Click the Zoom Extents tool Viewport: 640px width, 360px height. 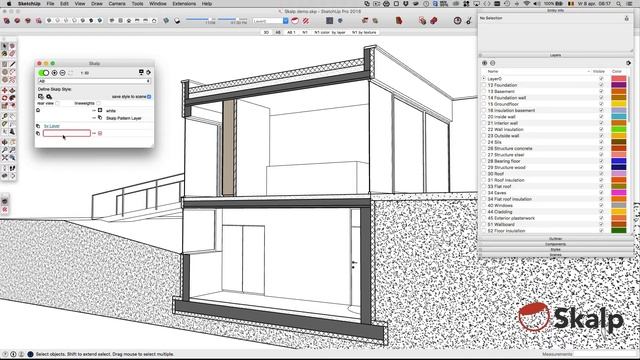click(x=4, y=157)
